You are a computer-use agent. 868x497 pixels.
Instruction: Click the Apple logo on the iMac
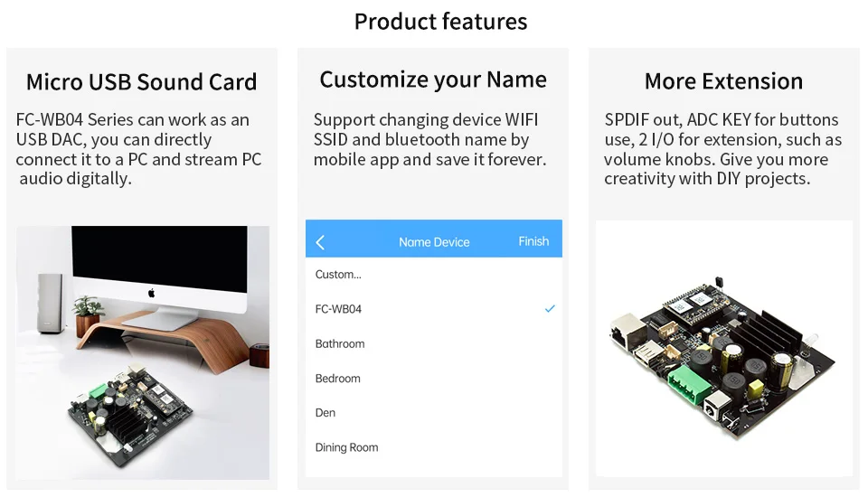151,293
